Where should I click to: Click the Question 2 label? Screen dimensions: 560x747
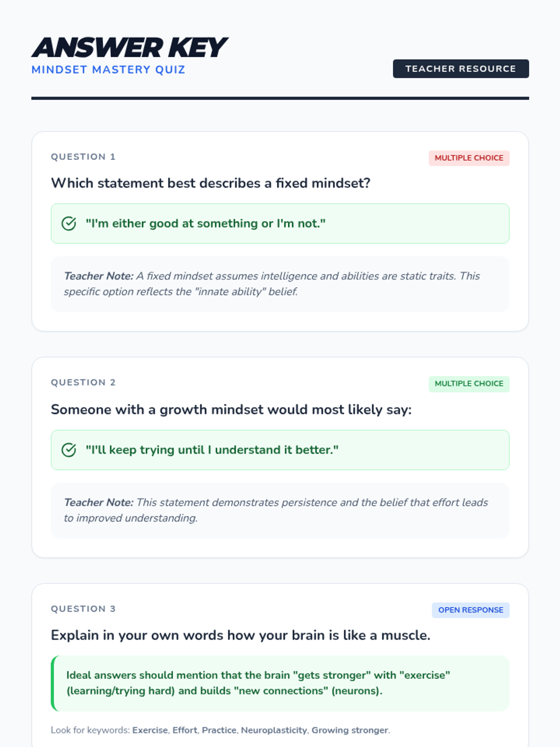coord(83,383)
